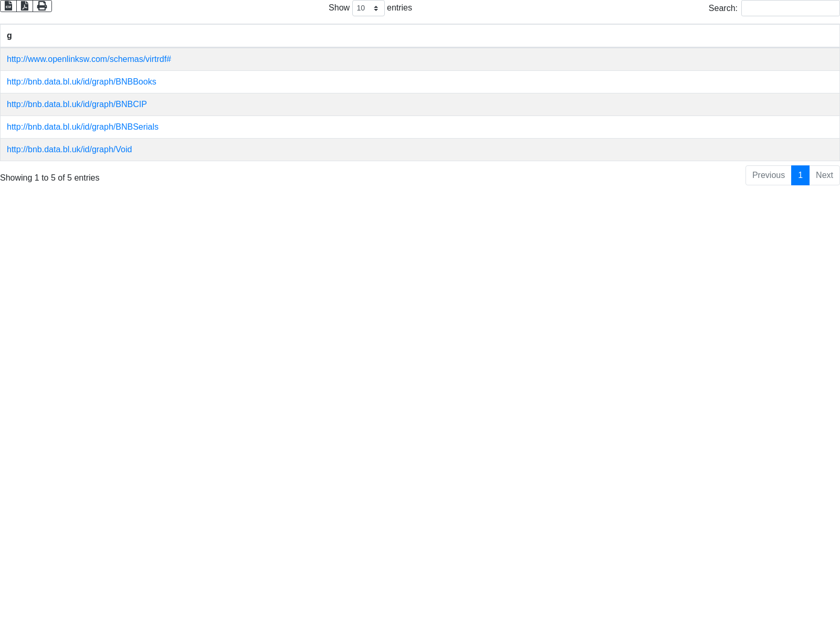Click the 'Show' label before the dropdown
This screenshot has width=840, height=630.
click(339, 8)
